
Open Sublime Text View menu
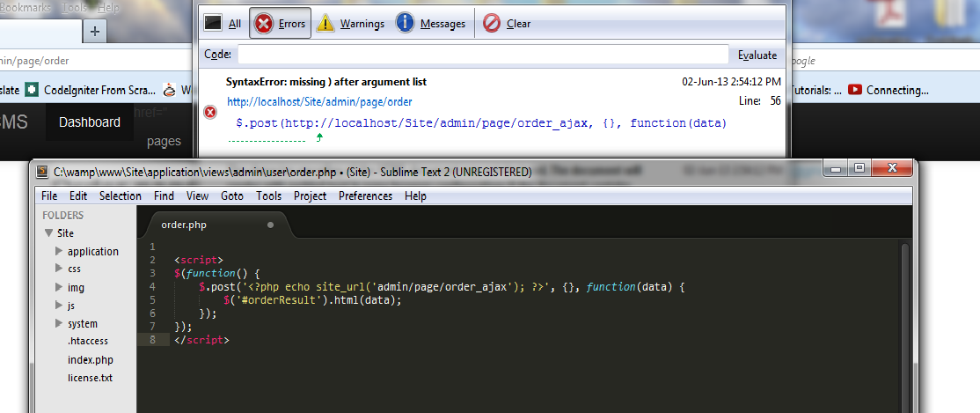click(x=198, y=195)
